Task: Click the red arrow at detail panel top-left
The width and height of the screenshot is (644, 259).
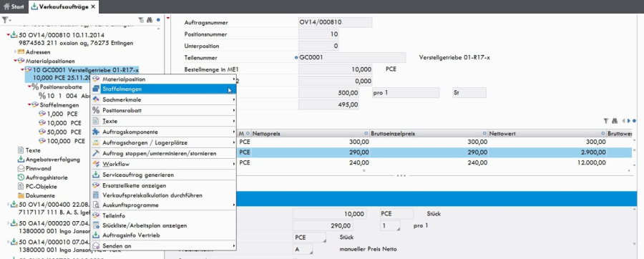Action: coord(168,18)
